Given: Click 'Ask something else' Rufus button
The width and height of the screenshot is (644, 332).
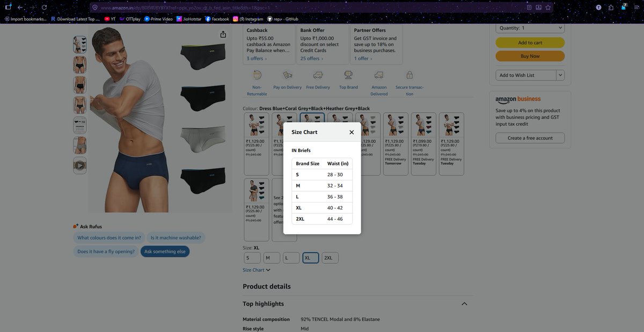Looking at the screenshot, I should point(165,251).
